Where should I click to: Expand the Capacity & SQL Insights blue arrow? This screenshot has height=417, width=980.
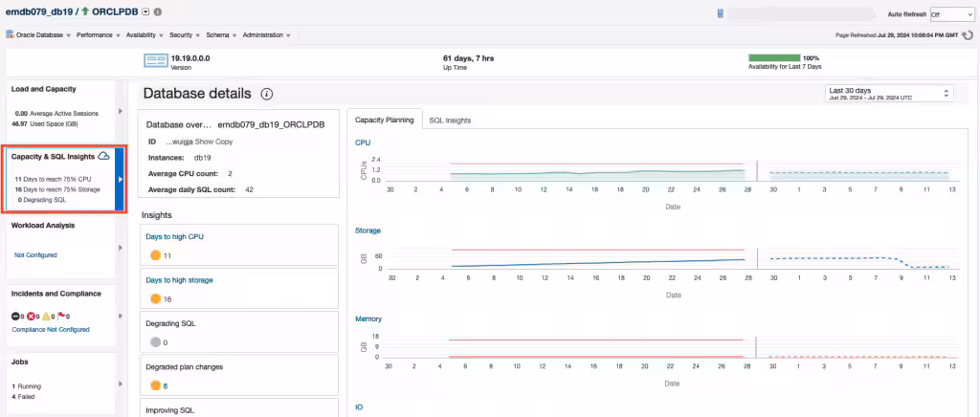tap(120, 179)
